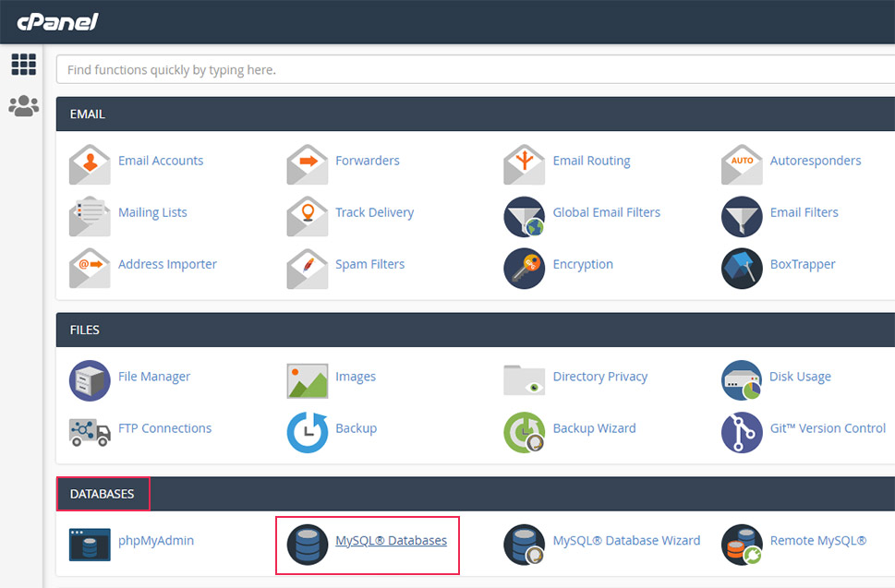Click the Forwarders envelope icon
Image resolution: width=895 pixels, height=588 pixels.
point(307,164)
